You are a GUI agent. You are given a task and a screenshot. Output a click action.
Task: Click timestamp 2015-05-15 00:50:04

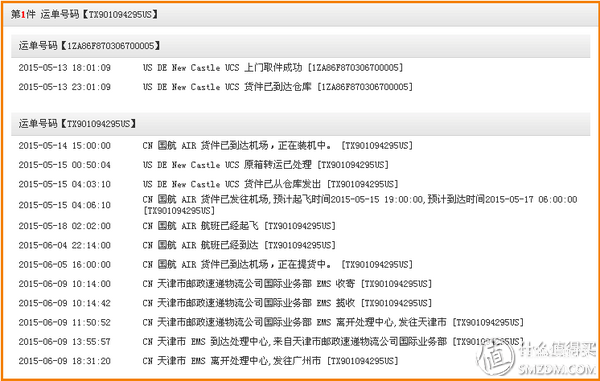65,165
